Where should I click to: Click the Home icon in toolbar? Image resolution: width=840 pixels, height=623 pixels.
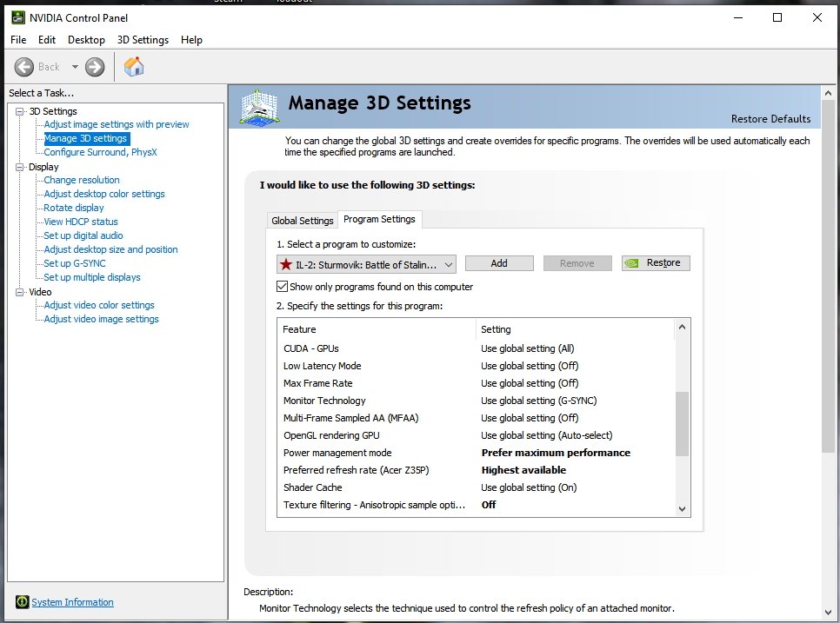click(x=134, y=67)
